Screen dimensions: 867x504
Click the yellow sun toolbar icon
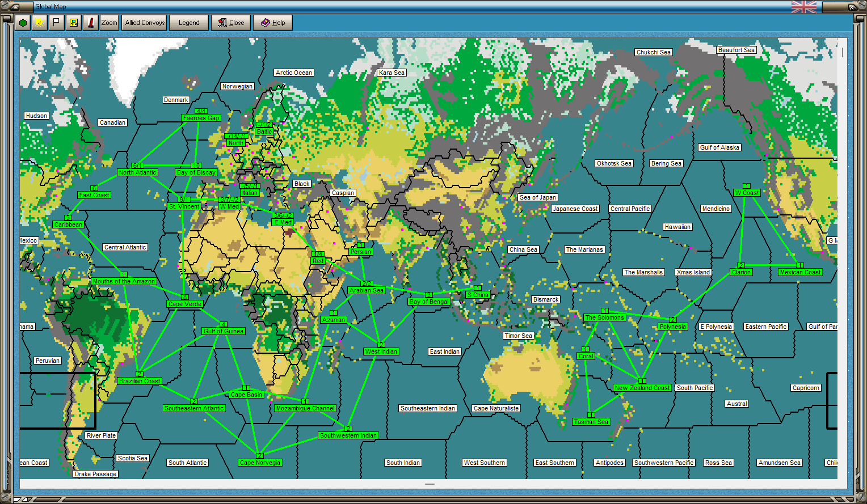tap(39, 23)
